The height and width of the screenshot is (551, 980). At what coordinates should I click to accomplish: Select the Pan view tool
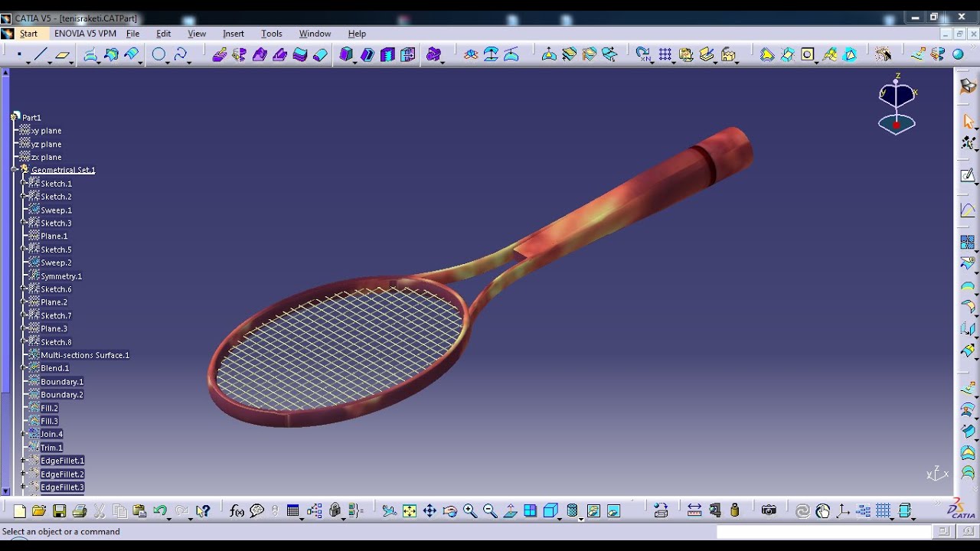coord(430,511)
